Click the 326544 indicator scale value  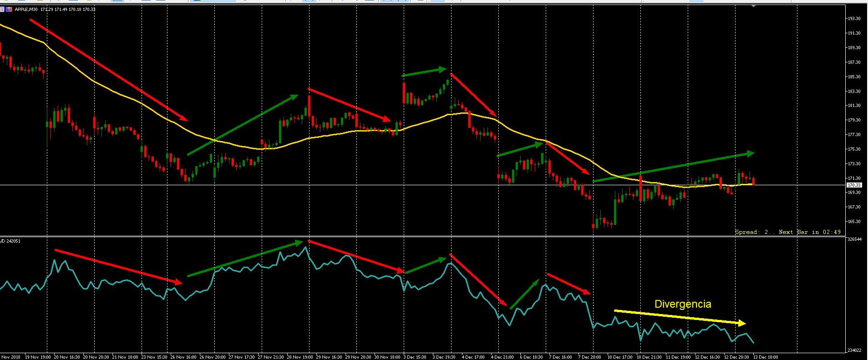854,239
